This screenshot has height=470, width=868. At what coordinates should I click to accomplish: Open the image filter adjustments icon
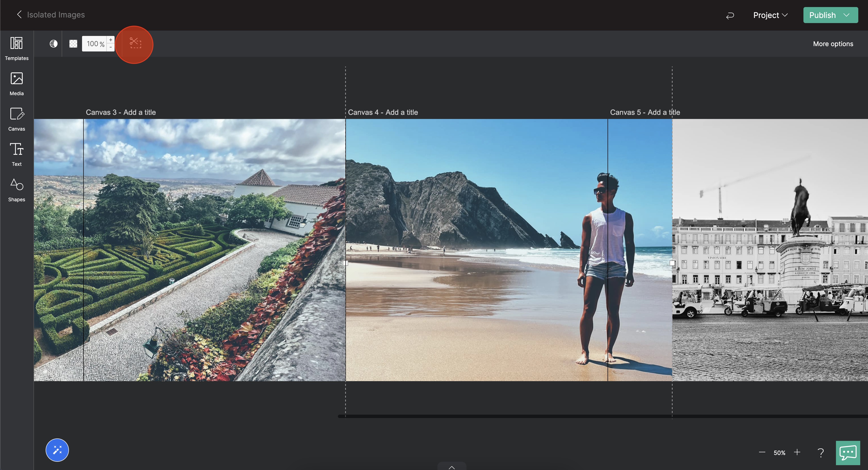(54, 44)
